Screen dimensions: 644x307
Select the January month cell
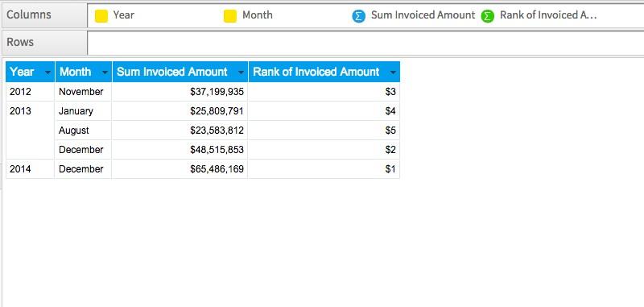[83, 111]
